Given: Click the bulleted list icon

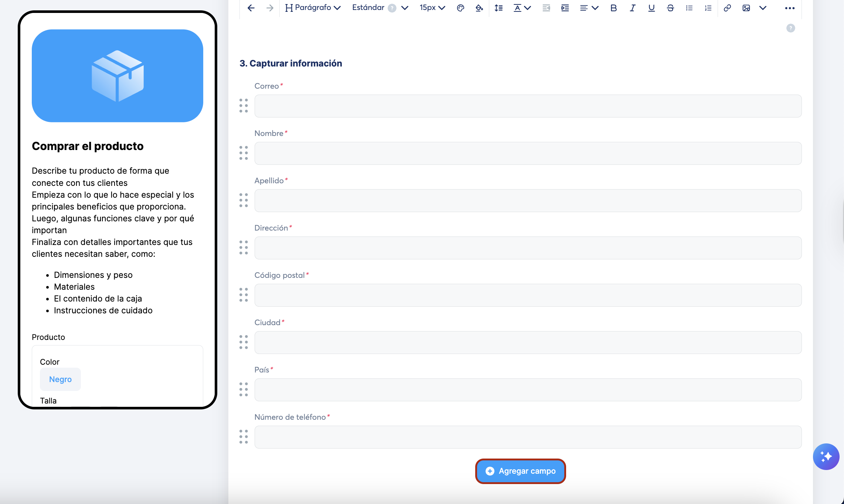Looking at the screenshot, I should [689, 8].
